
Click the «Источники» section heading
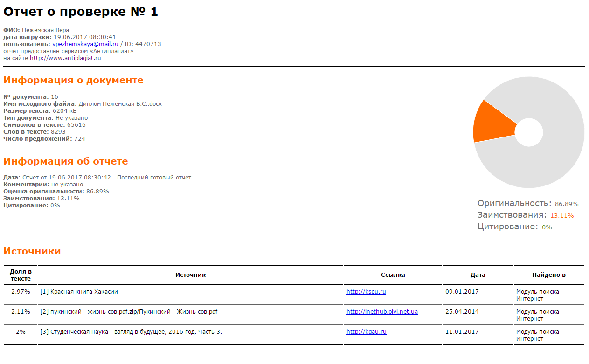pos(32,251)
